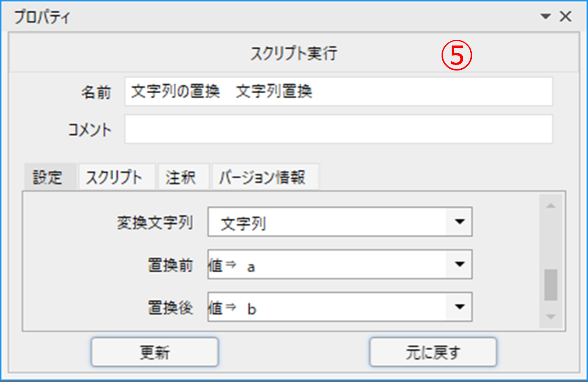Open the properties panel options arrow

(x=546, y=16)
